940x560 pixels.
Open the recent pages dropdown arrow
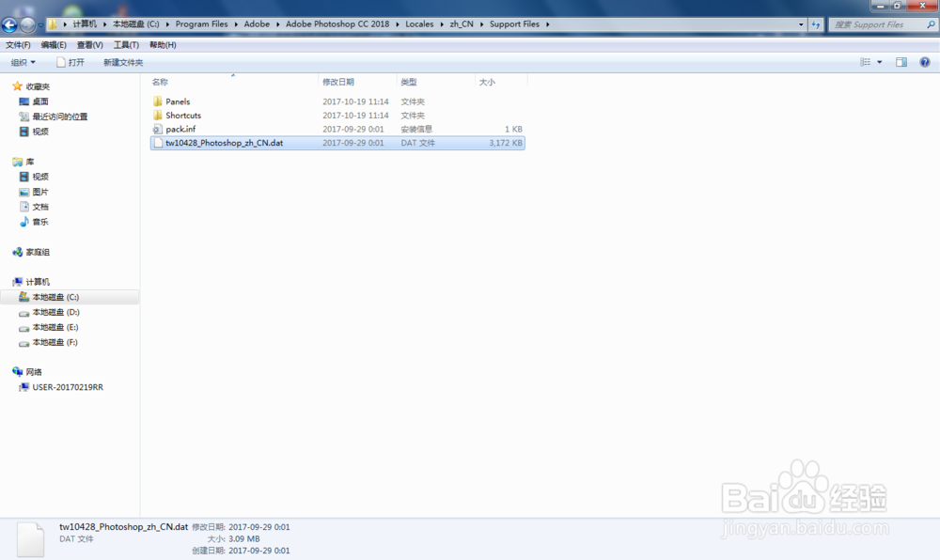click(x=40, y=25)
